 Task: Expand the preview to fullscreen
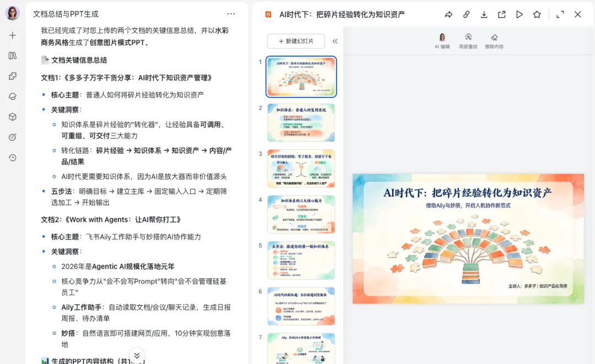coord(560,14)
